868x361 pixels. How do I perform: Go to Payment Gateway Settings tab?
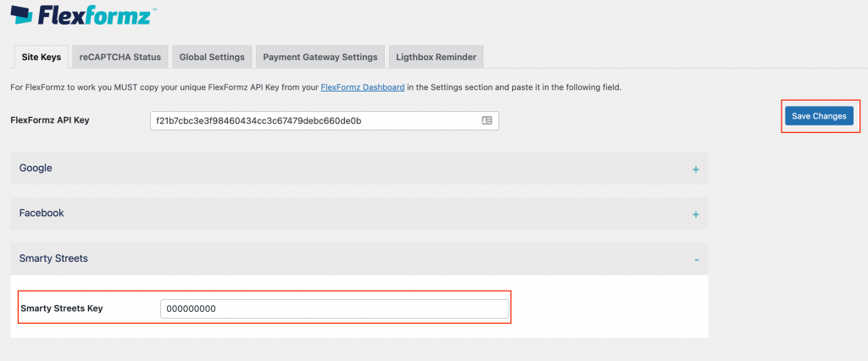pos(320,58)
